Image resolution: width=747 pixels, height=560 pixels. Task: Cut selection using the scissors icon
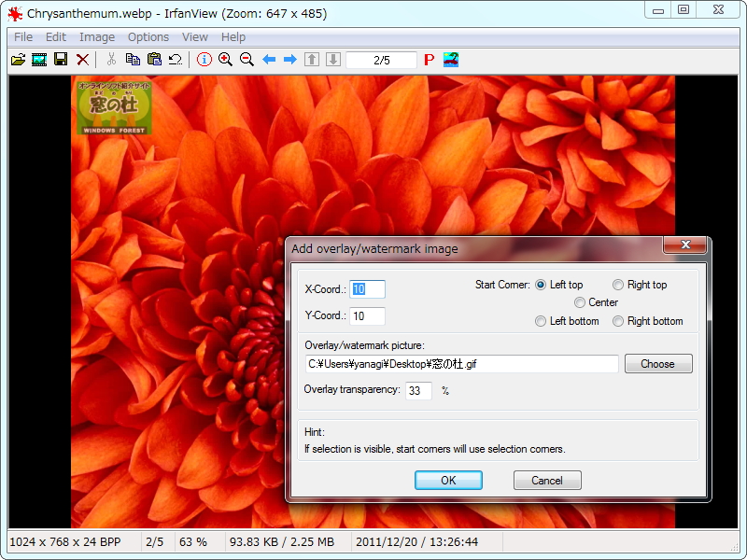[111, 60]
